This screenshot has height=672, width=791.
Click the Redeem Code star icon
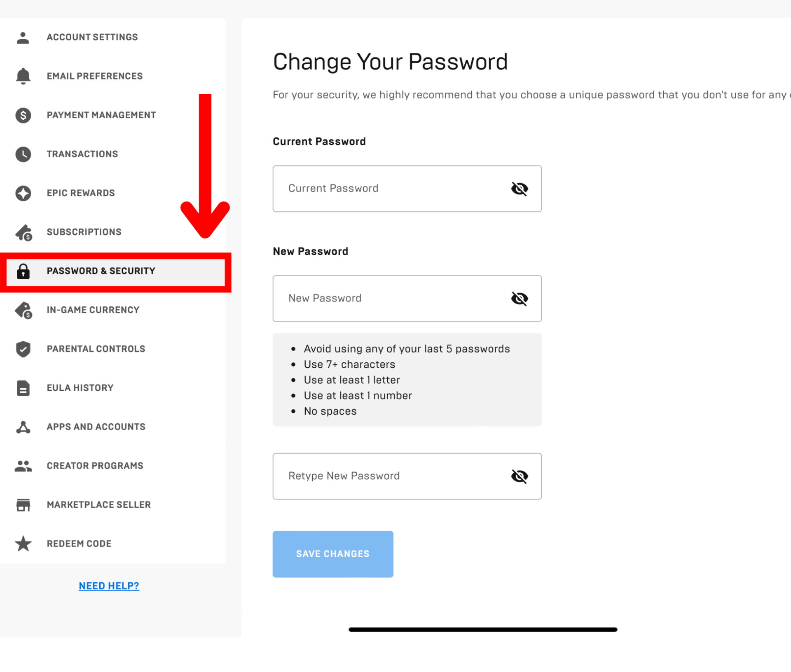pos(23,544)
